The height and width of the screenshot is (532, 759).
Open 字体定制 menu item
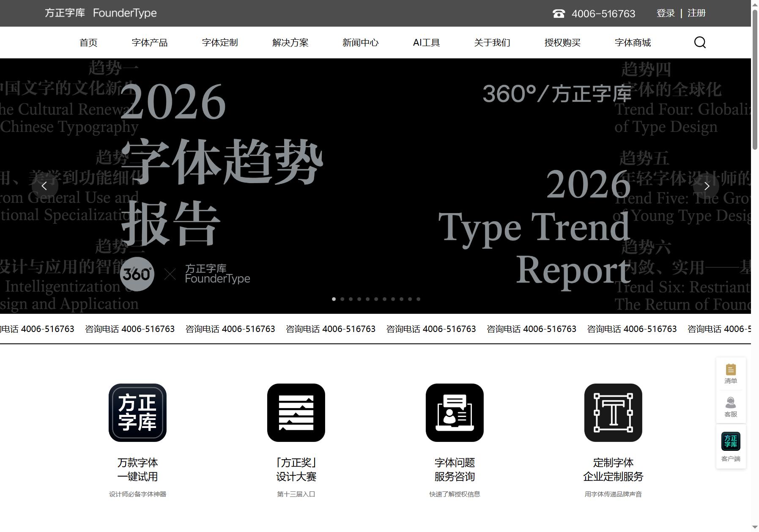tap(220, 43)
